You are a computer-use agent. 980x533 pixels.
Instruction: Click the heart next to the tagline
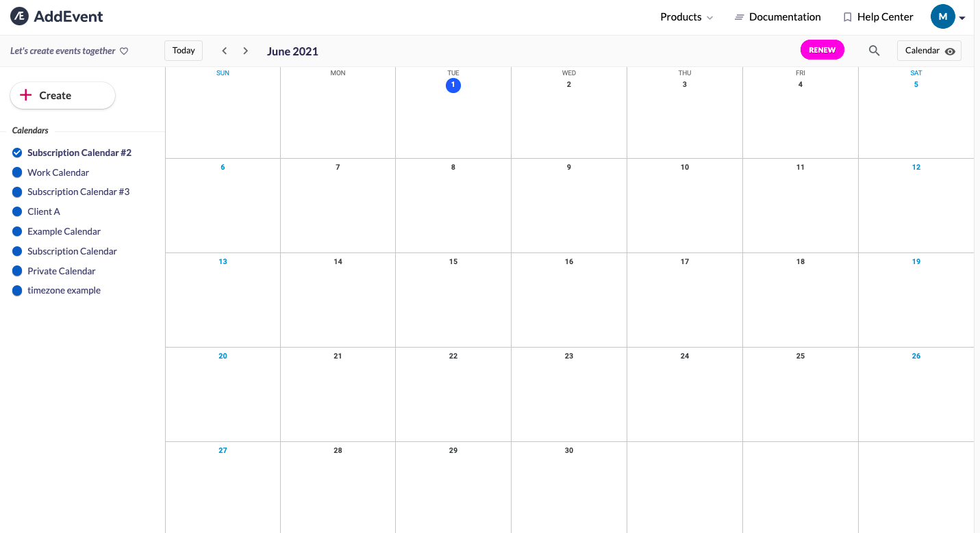tap(124, 51)
